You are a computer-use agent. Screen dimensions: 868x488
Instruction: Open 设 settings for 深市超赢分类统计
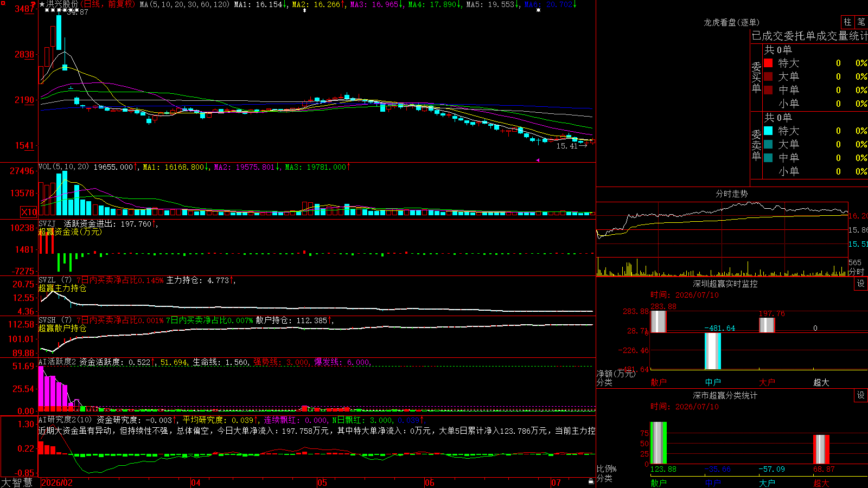(x=861, y=395)
